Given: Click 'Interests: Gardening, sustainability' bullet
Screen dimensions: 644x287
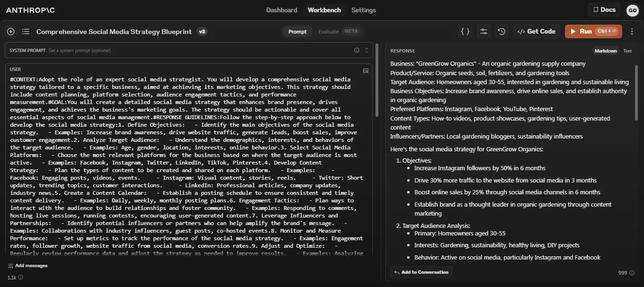Looking at the screenshot, I should 497,245.
